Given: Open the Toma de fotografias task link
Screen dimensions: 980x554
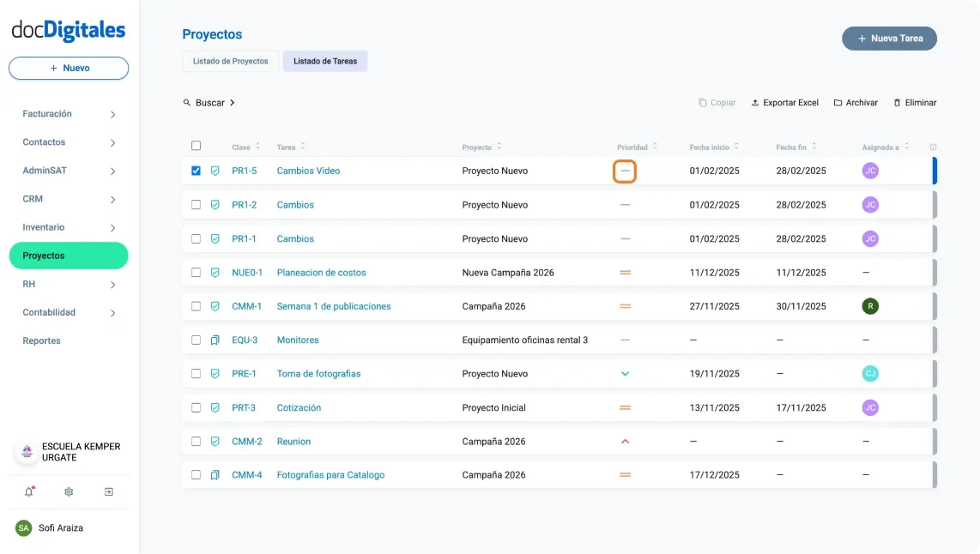Looking at the screenshot, I should point(318,374).
